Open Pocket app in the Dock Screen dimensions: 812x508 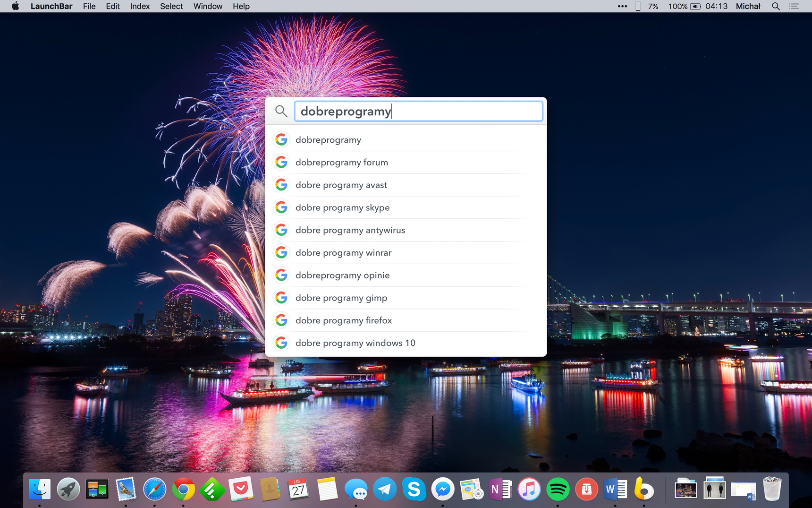[x=241, y=489]
